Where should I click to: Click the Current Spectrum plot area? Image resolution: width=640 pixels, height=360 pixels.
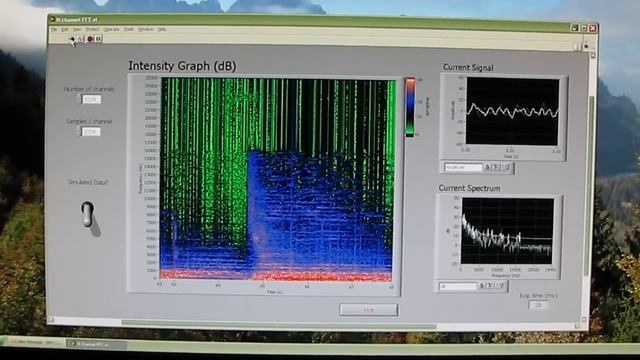(507, 231)
